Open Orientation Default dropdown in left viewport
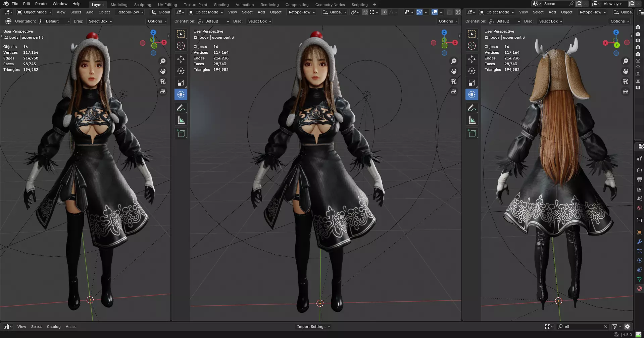This screenshot has width=644, height=338. coord(54,21)
